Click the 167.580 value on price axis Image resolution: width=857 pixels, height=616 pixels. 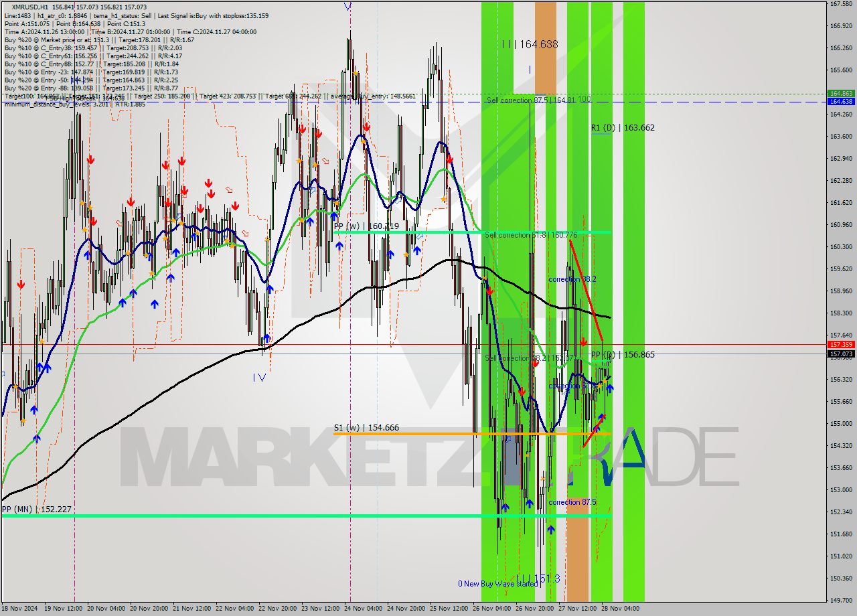[x=840, y=4]
